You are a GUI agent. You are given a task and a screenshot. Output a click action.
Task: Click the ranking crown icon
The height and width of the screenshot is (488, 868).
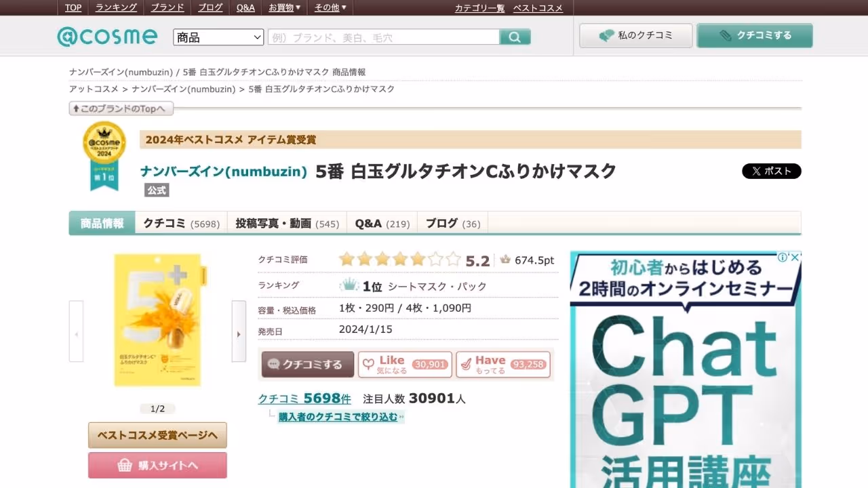click(x=349, y=285)
